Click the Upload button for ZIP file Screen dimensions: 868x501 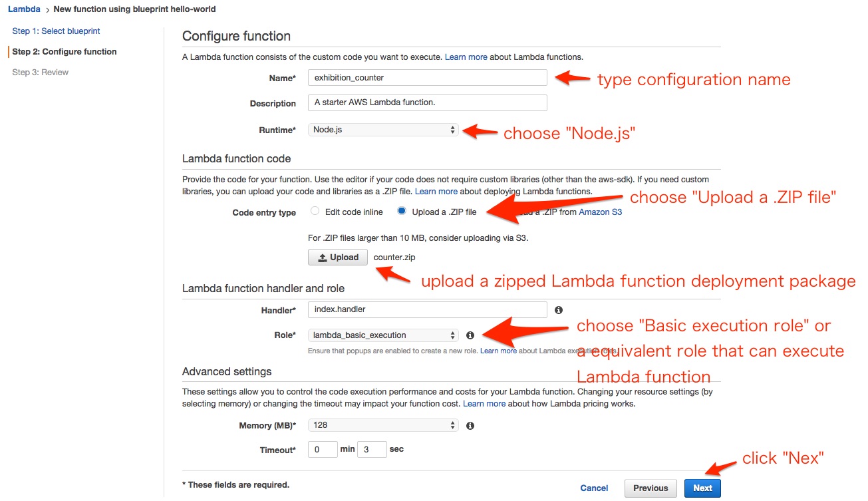338,257
